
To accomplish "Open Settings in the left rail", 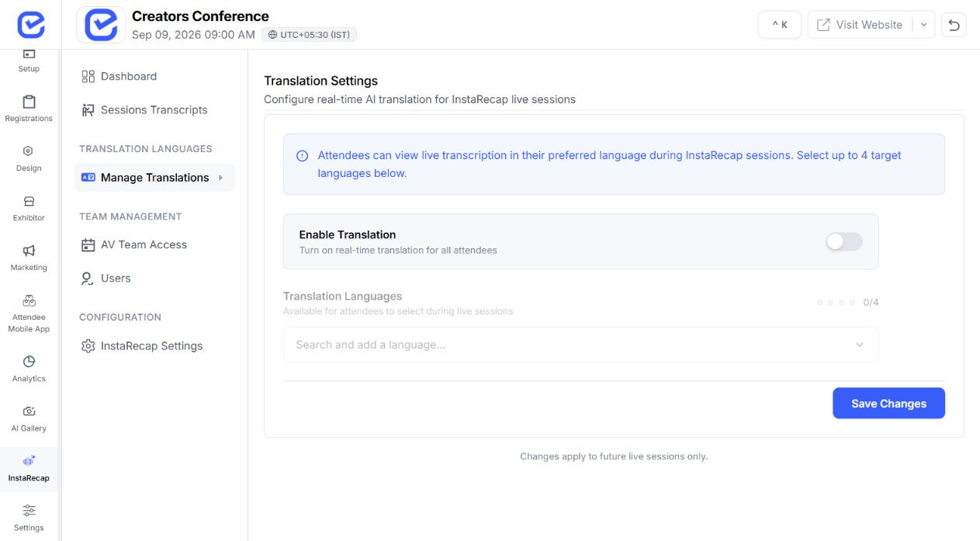I will (x=29, y=518).
